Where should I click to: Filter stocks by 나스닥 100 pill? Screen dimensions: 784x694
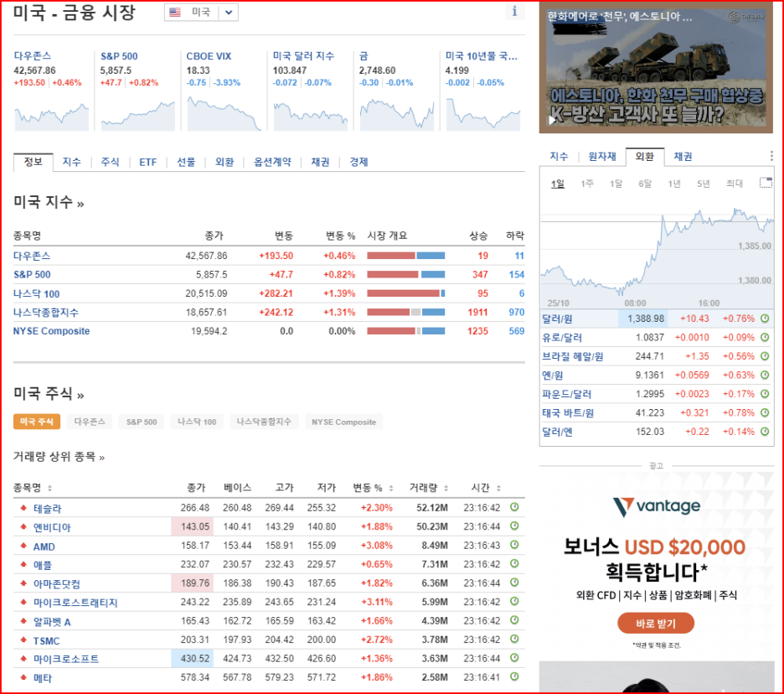tap(197, 422)
